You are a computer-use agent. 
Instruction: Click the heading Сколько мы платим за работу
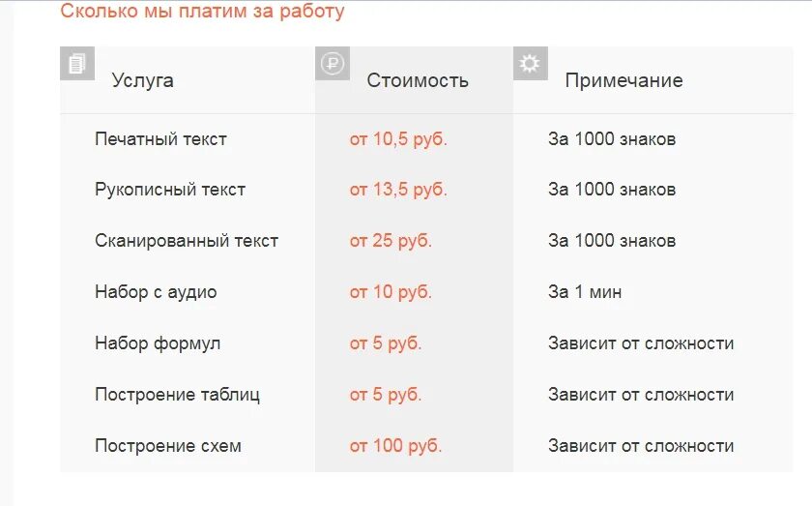tap(202, 12)
